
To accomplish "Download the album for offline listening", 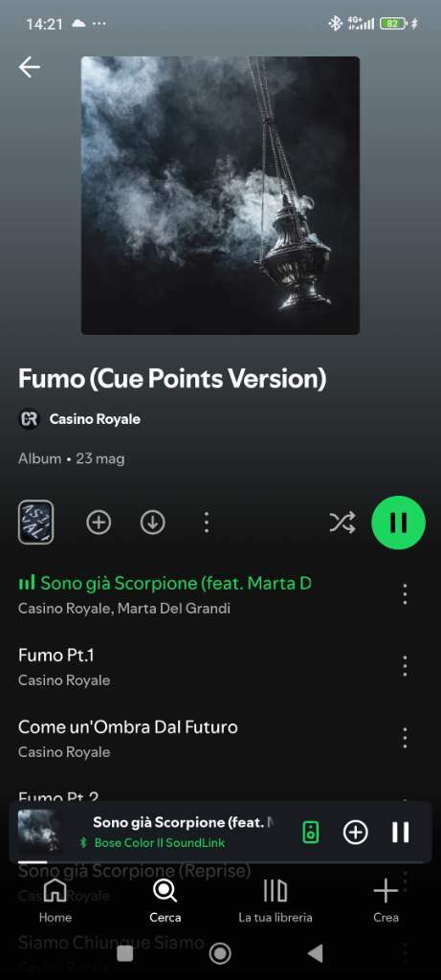I will (152, 523).
